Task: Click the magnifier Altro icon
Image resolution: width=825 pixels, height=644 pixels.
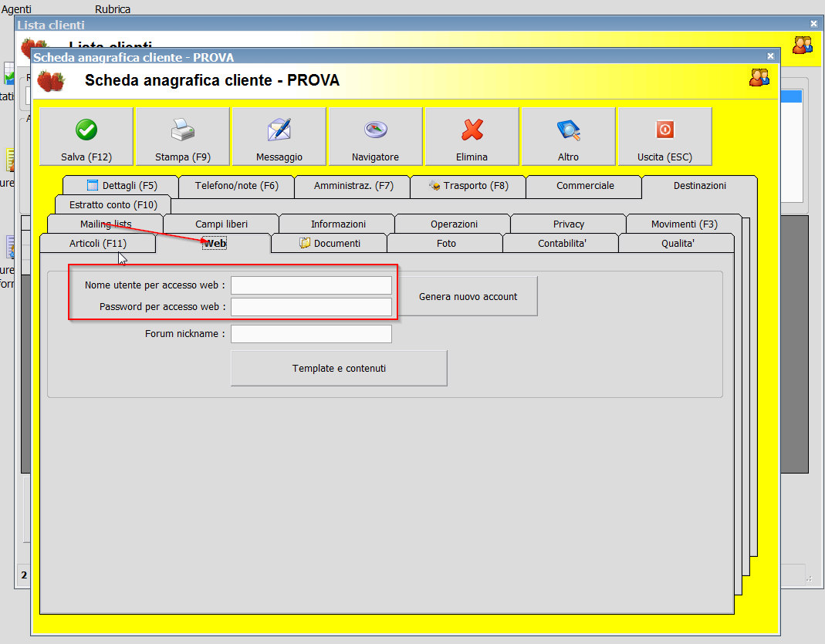Action: [568, 130]
